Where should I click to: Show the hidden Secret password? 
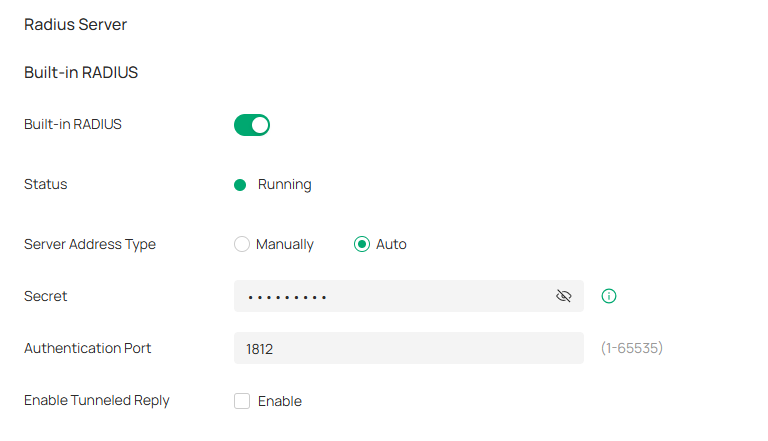pyautogui.click(x=563, y=296)
